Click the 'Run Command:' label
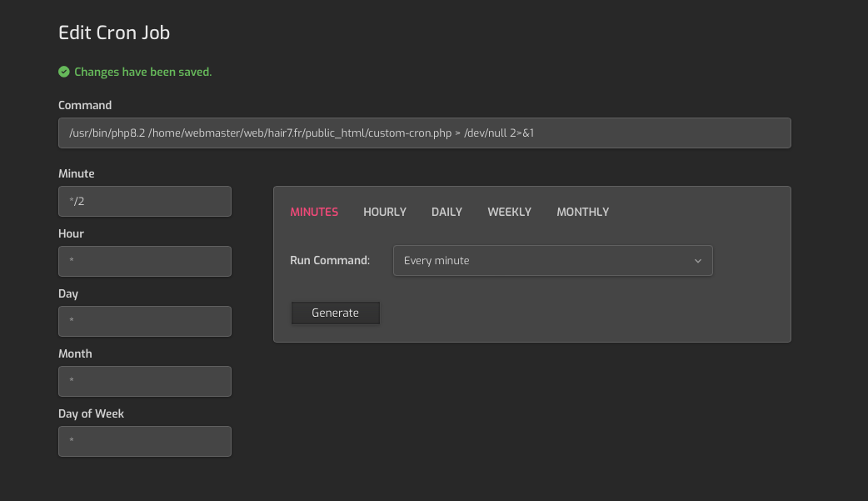The height and width of the screenshot is (501, 868). (330, 260)
